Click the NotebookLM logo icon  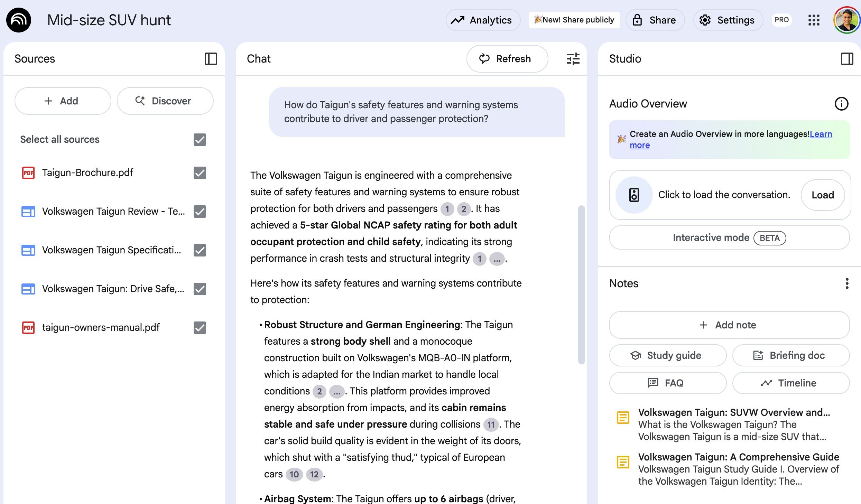point(19,20)
